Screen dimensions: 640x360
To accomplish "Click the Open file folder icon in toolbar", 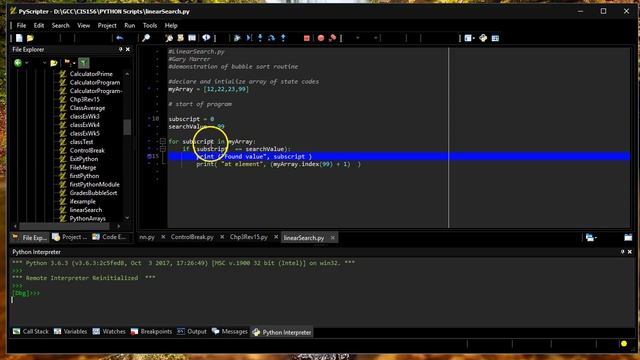I will pos(30,38).
